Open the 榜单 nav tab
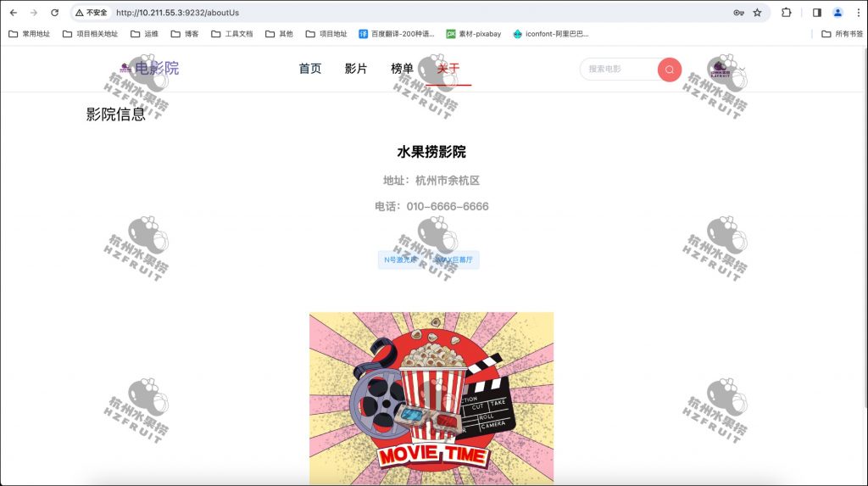Image resolution: width=868 pixels, height=486 pixels. pos(402,68)
